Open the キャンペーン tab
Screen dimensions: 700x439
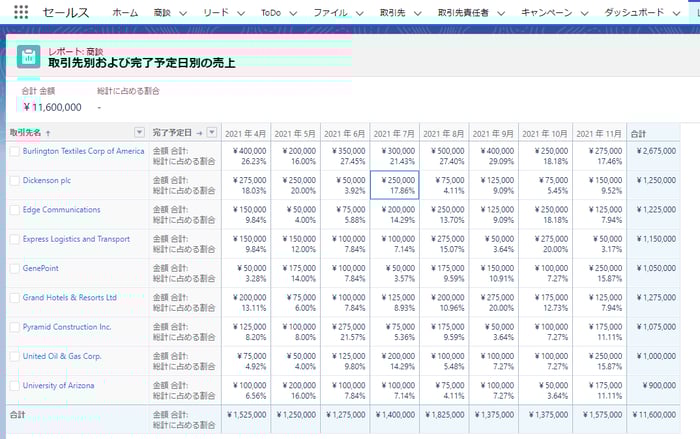click(x=546, y=13)
